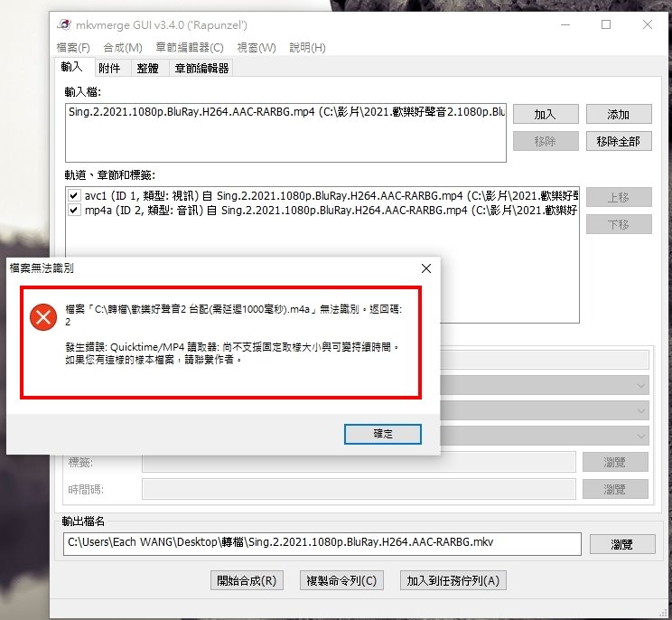Click the 移除 remove button
672x620 pixels.
[x=546, y=141]
